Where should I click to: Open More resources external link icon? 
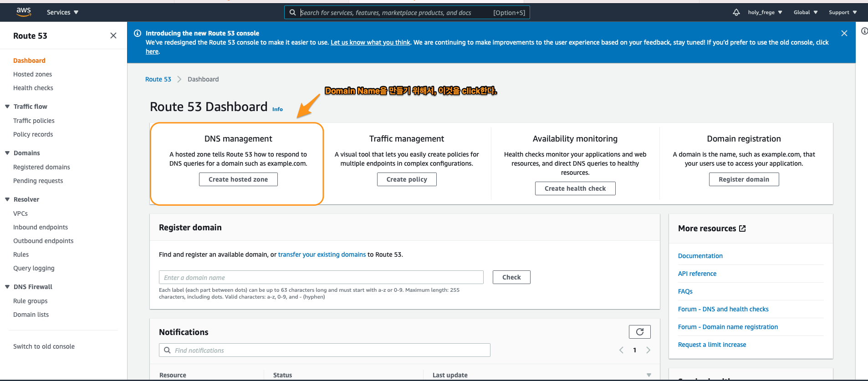pos(742,229)
